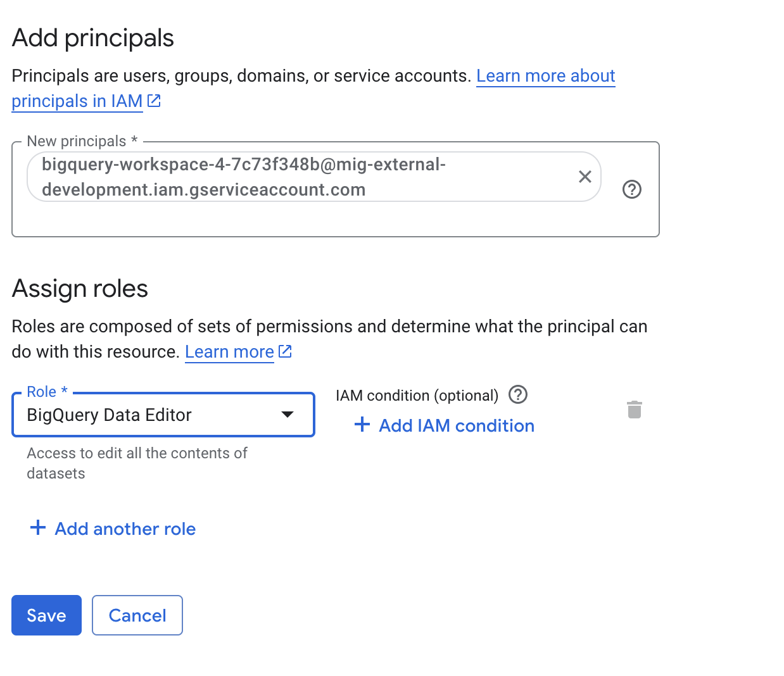Open the BigQuery Data Editor role selector

click(x=146, y=415)
